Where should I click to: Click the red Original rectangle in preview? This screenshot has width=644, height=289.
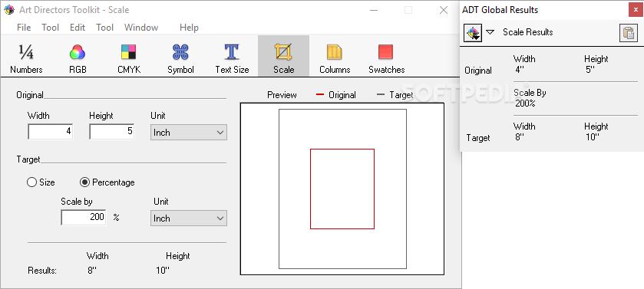pos(342,189)
